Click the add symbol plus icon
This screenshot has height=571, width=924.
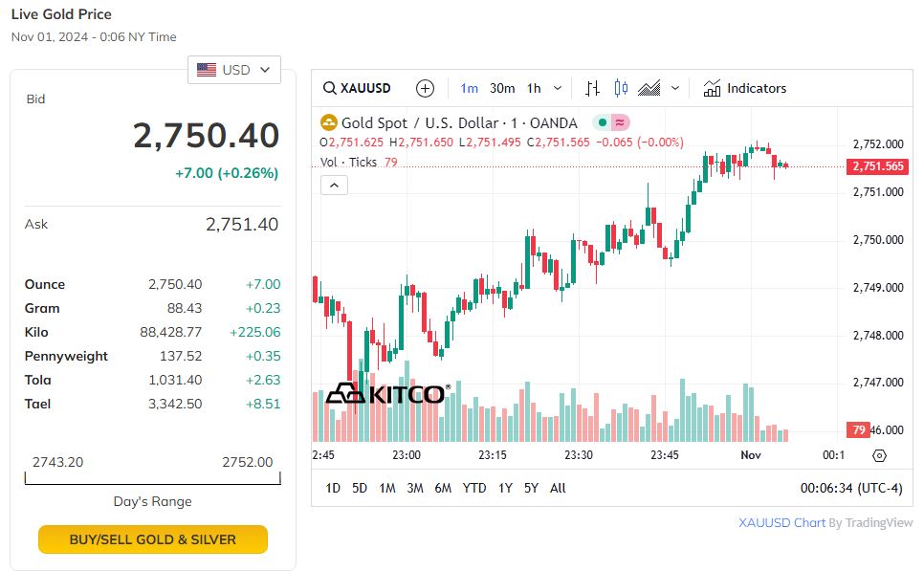[x=426, y=88]
